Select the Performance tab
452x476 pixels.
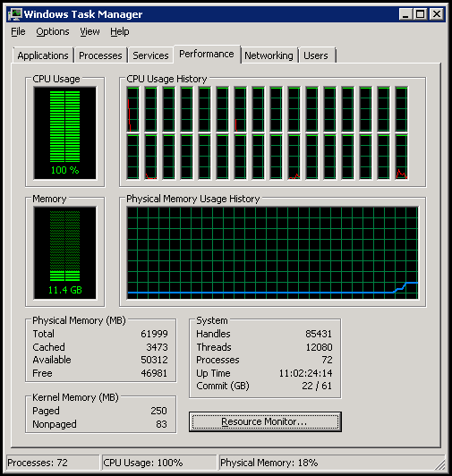coord(207,54)
